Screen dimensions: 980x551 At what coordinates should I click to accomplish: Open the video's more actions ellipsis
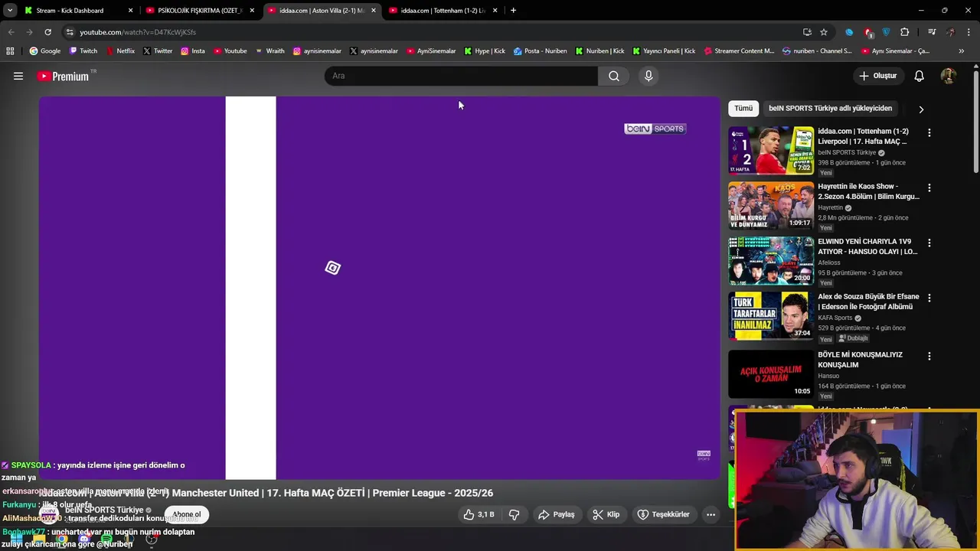[x=710, y=514]
